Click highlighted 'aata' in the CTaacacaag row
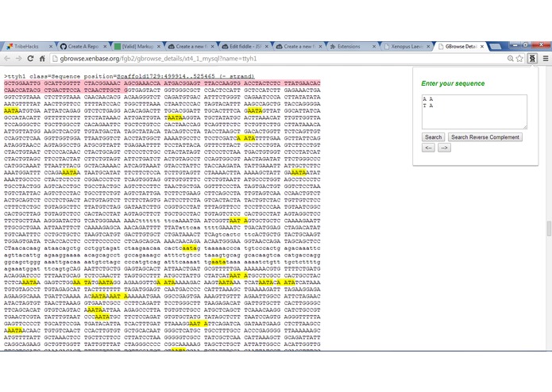Screen dimensions: 552x392 coord(189,248)
